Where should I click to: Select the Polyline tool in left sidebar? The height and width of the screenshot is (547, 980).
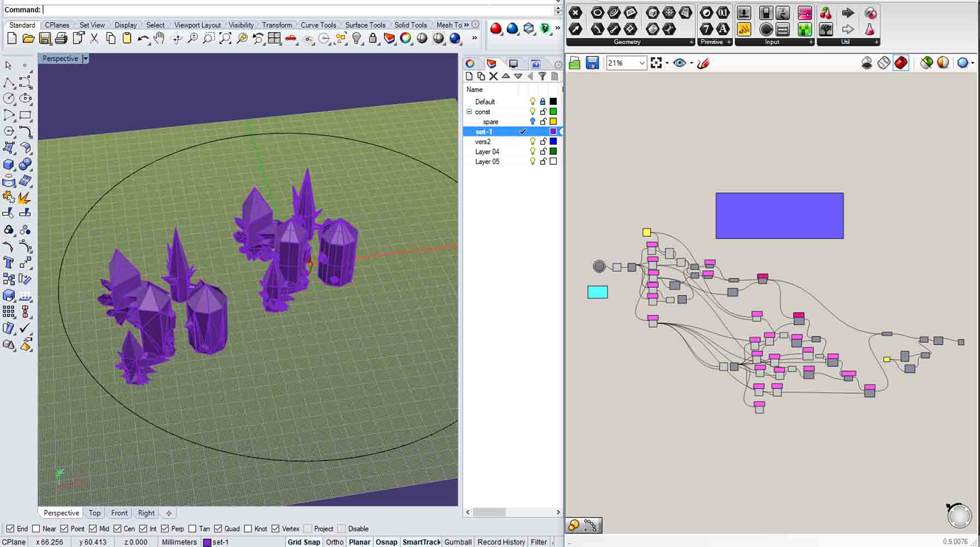point(9,82)
